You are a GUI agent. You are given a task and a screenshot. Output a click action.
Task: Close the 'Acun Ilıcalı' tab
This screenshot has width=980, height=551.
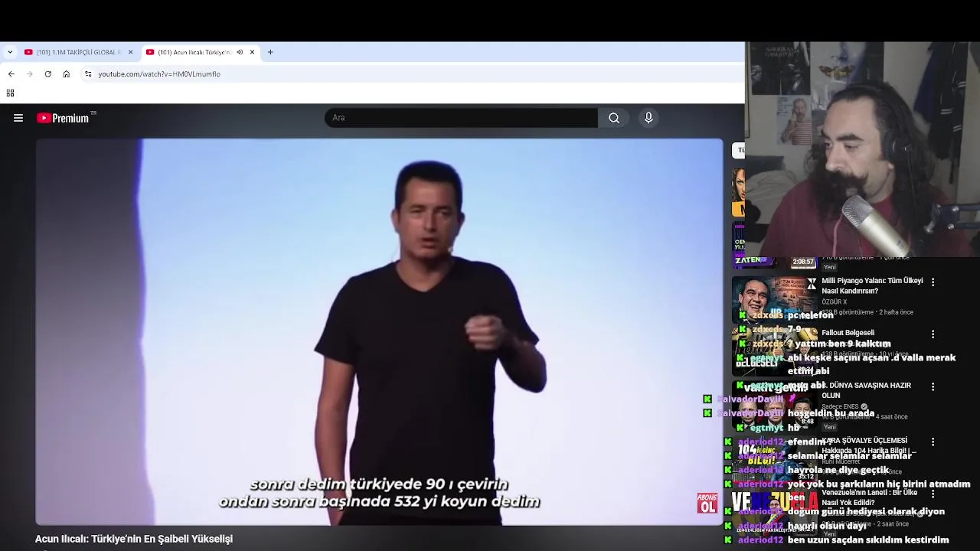[252, 52]
